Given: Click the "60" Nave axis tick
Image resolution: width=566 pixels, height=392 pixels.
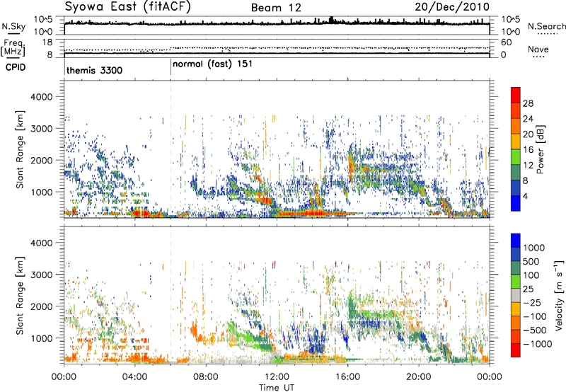Looking at the screenshot, I should 506,42.
